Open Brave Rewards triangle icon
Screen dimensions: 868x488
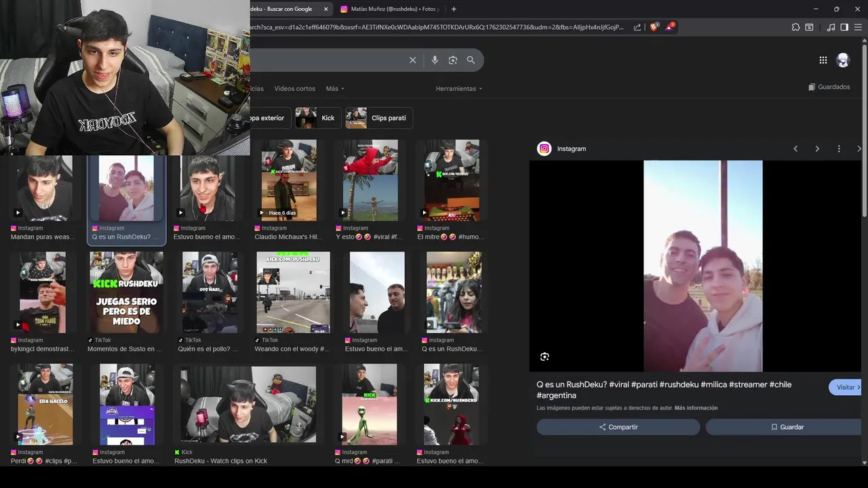click(670, 27)
